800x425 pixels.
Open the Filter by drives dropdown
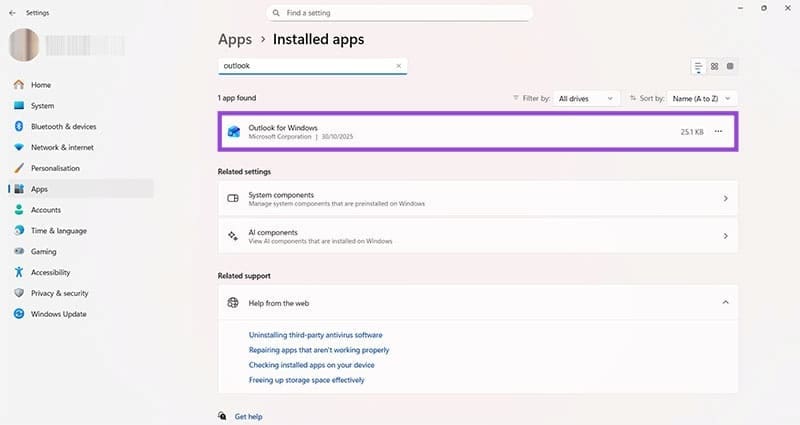(587, 98)
